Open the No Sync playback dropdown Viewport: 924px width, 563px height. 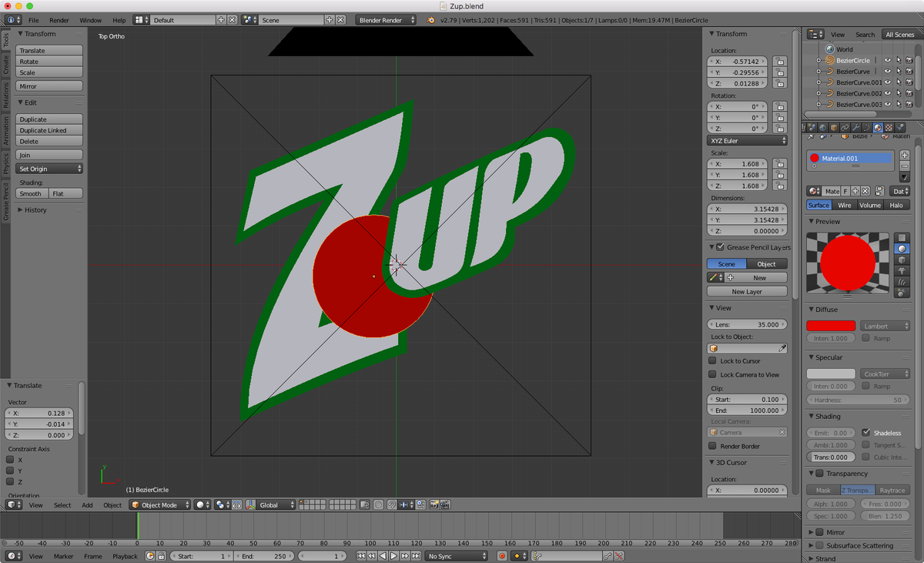[x=457, y=556]
